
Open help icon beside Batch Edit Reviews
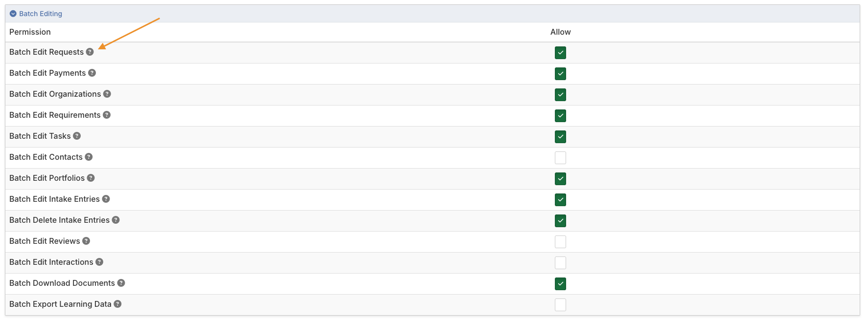[x=86, y=241]
